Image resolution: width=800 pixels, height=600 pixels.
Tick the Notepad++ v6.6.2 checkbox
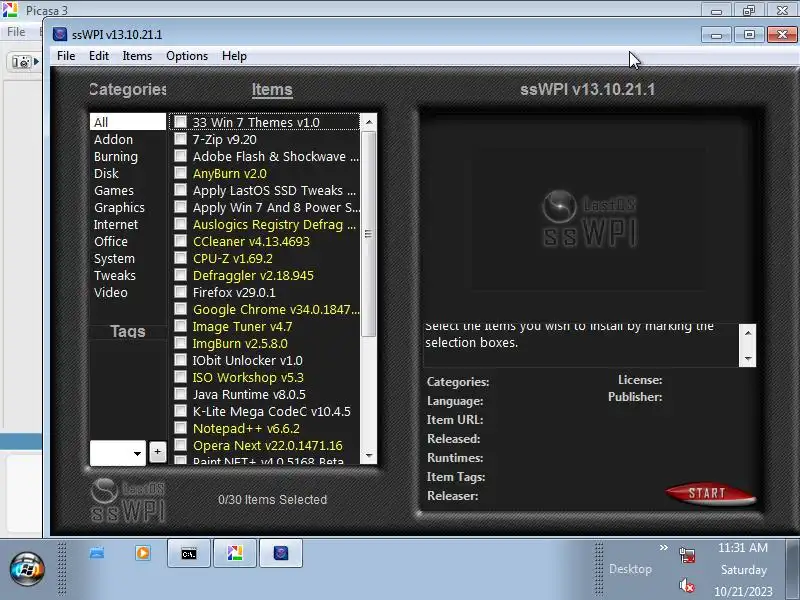[180, 428]
